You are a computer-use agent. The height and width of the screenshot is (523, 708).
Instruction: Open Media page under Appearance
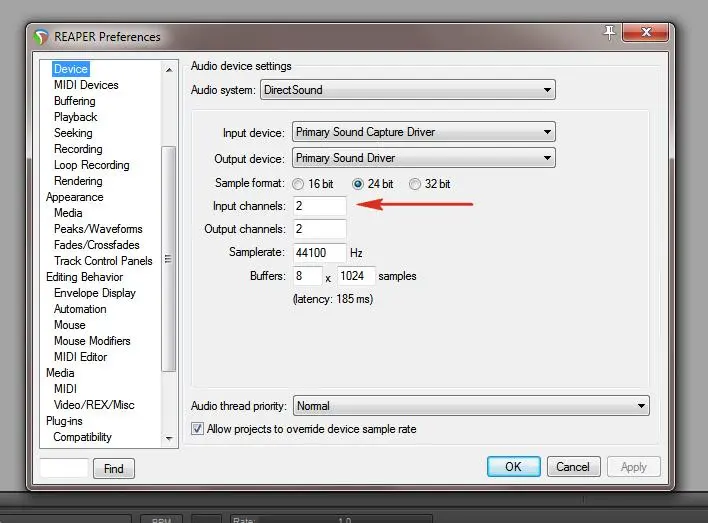pos(68,213)
